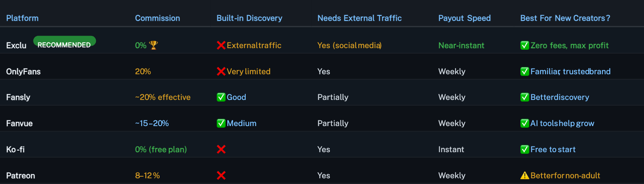
Task: Click the red X beside External traffic
Action: click(221, 45)
